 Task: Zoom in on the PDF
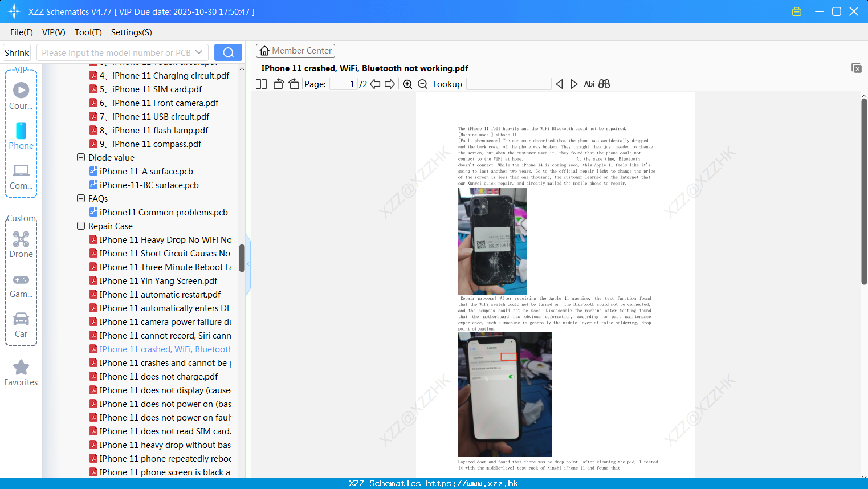point(407,84)
